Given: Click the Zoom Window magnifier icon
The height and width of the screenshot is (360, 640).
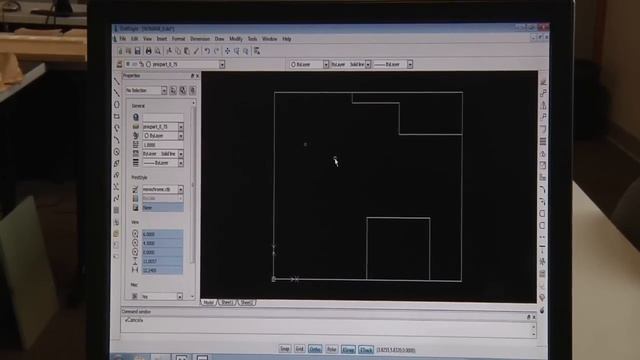Looking at the screenshot, I should 237,51.
